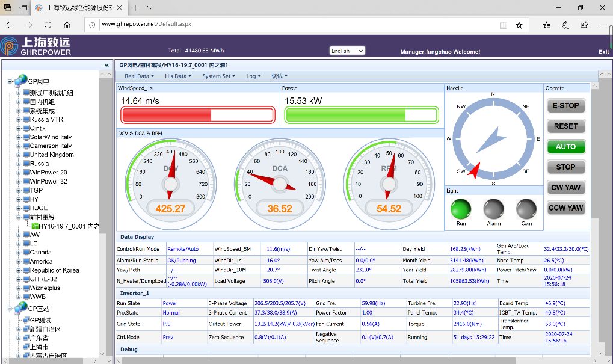Click the Nacelle compass dial
613x364 pixels.
tap(493, 138)
